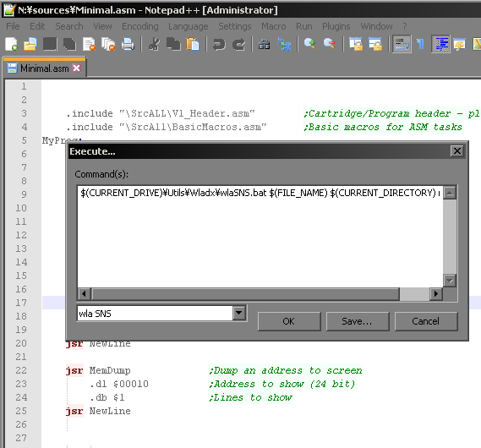Open the Run menu
This screenshot has width=481, height=448.
(304, 26)
